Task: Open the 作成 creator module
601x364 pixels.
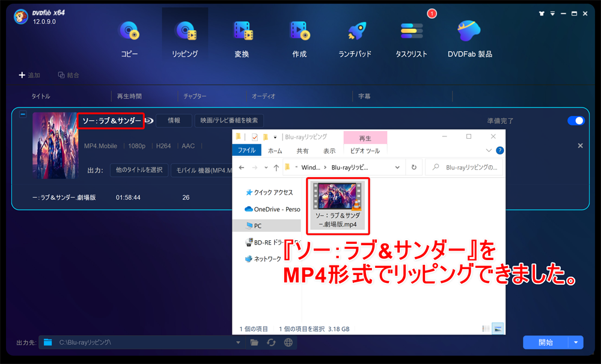Action: click(x=299, y=39)
